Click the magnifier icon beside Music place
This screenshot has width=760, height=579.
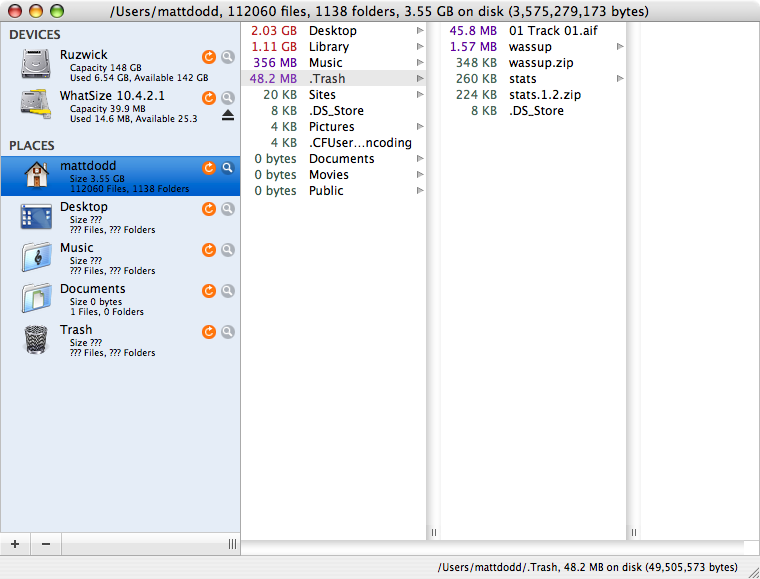228,250
